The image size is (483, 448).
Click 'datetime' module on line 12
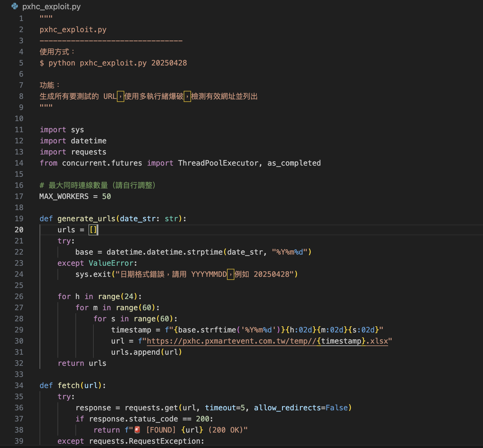click(x=89, y=141)
